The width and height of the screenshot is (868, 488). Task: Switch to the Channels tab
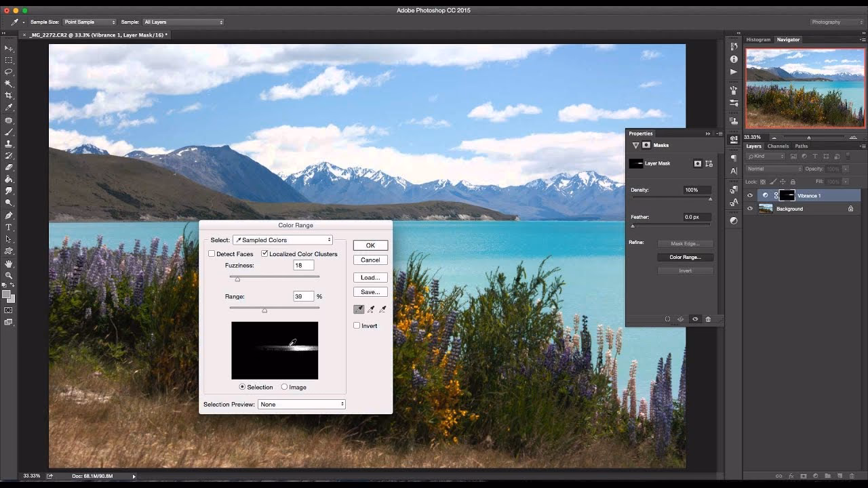[778, 146]
